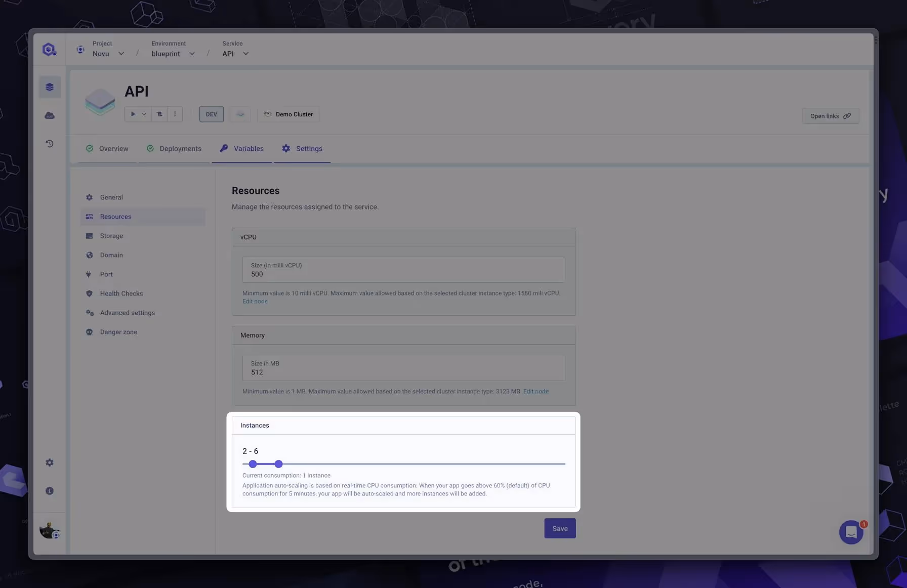This screenshot has width=907, height=588.
Task: Open the three-dot actions menu for API
Action: click(175, 114)
